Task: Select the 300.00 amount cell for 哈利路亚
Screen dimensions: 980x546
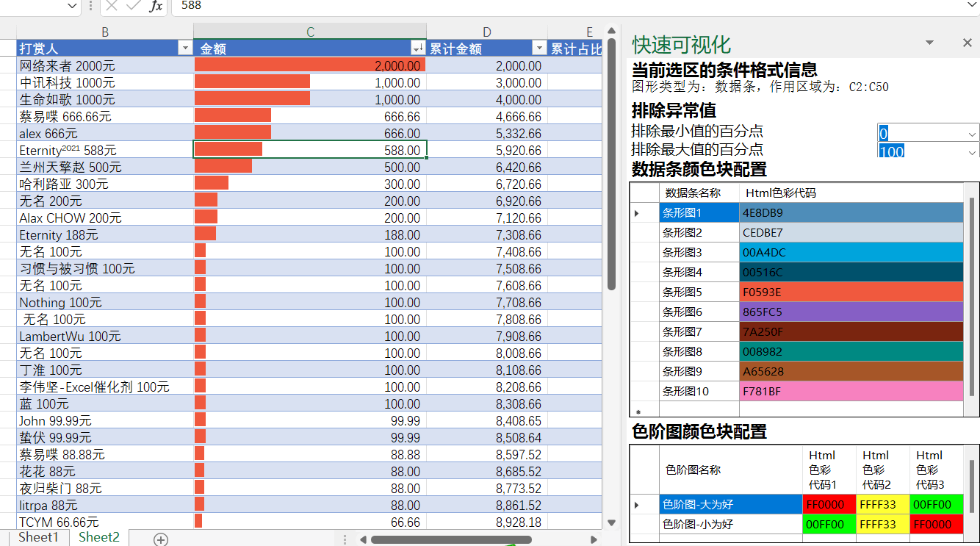Action: click(x=310, y=184)
